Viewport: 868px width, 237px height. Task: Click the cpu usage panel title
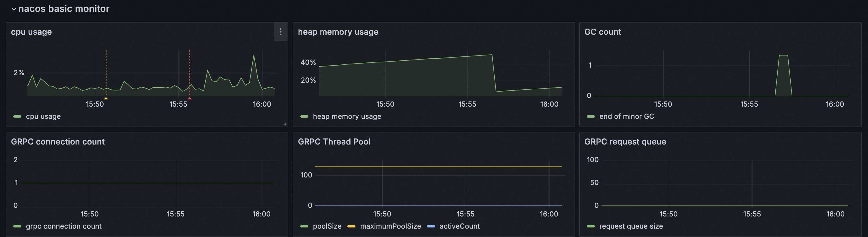(x=31, y=32)
